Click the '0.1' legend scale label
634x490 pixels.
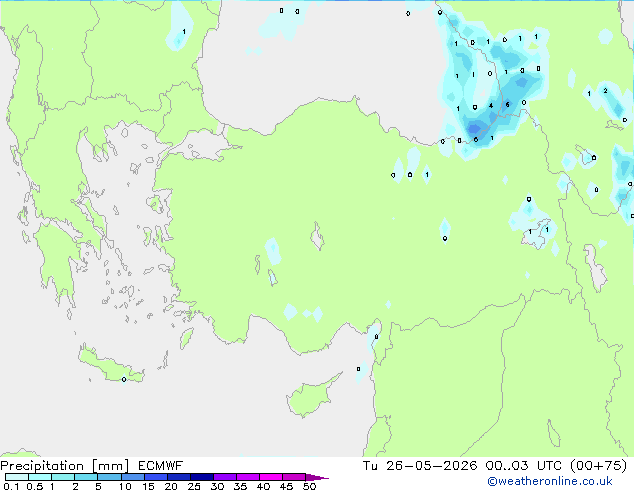tap(11, 486)
